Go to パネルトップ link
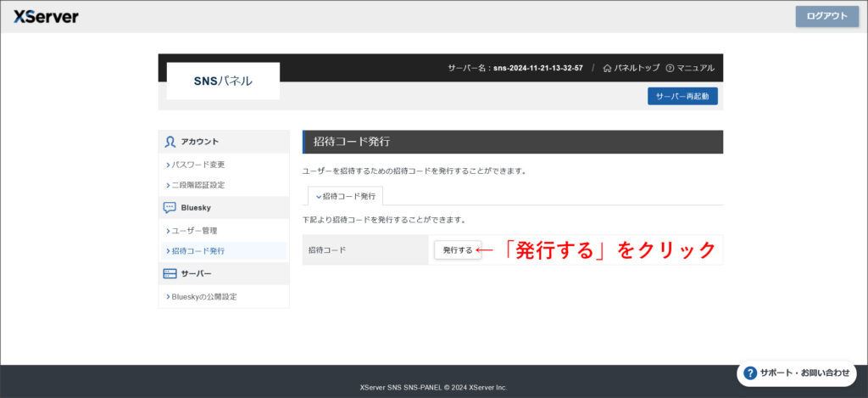868x398 pixels. [x=637, y=68]
